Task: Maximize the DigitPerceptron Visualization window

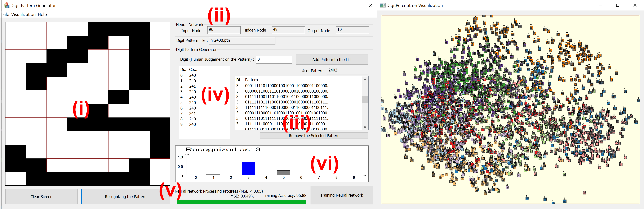Action: 618,5
